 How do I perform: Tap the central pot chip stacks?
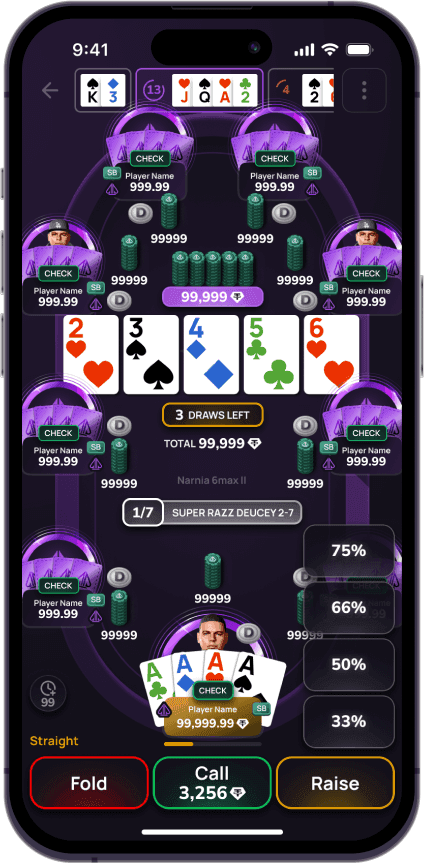click(x=213, y=268)
